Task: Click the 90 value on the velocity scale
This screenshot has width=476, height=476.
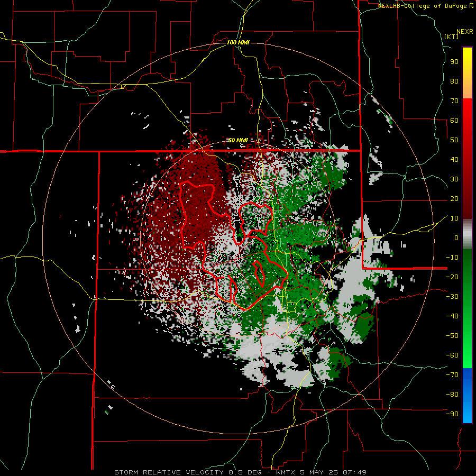Action: [454, 62]
